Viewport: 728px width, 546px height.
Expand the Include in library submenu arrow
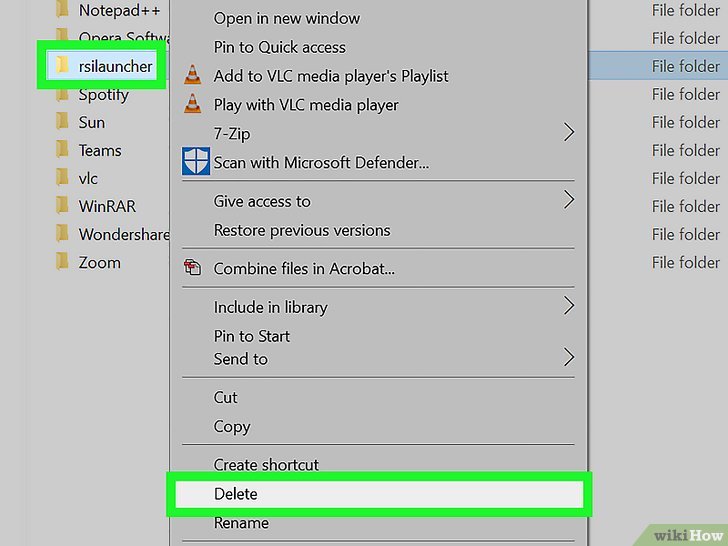[x=569, y=306]
